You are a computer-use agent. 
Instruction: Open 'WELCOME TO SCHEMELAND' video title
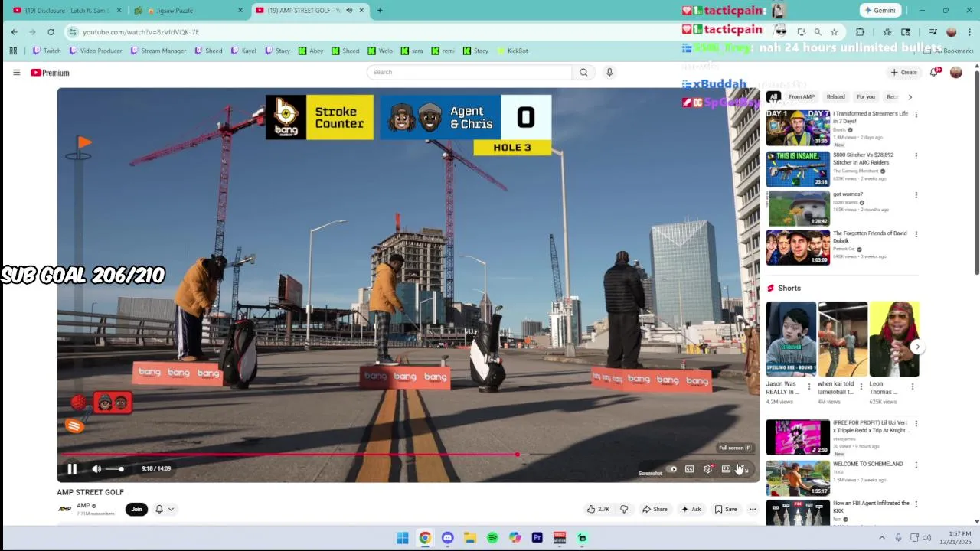click(x=868, y=464)
